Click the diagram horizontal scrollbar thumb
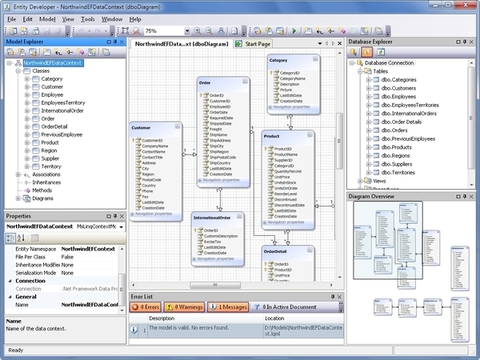 point(215,285)
